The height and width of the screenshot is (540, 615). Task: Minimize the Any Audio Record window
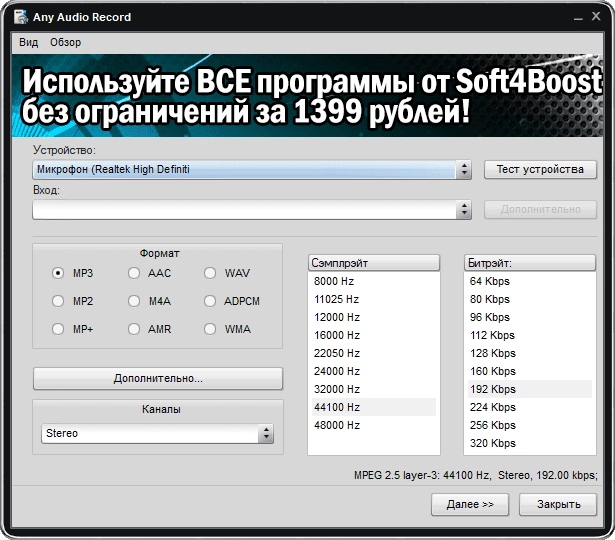[x=578, y=17]
